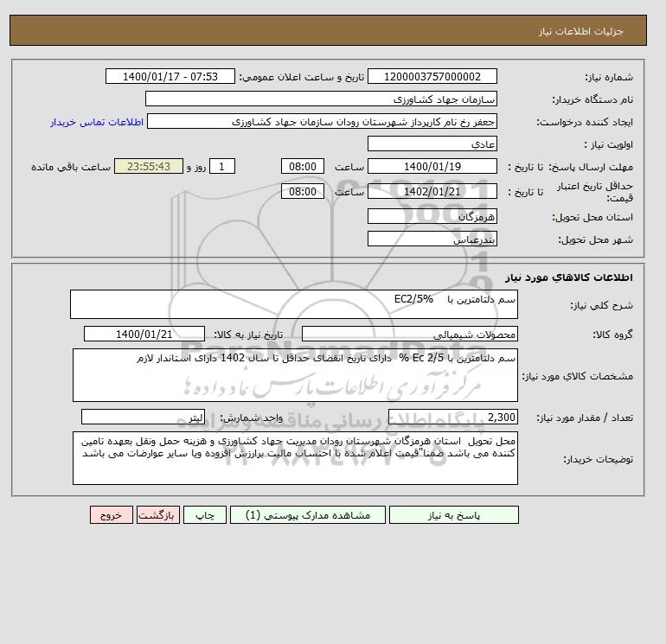This screenshot has width=666, height=644.
Task: Click the request creator field
Action: [x=322, y=121]
